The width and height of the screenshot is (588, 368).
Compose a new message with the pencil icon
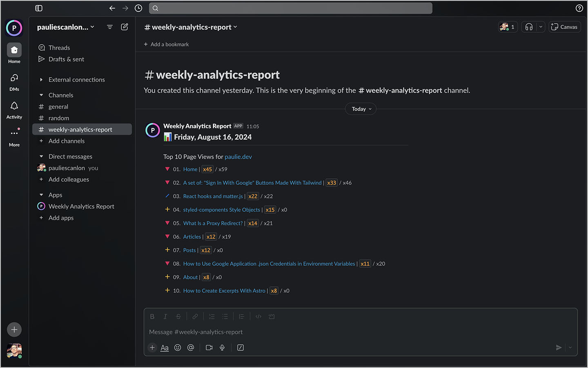coord(125,26)
